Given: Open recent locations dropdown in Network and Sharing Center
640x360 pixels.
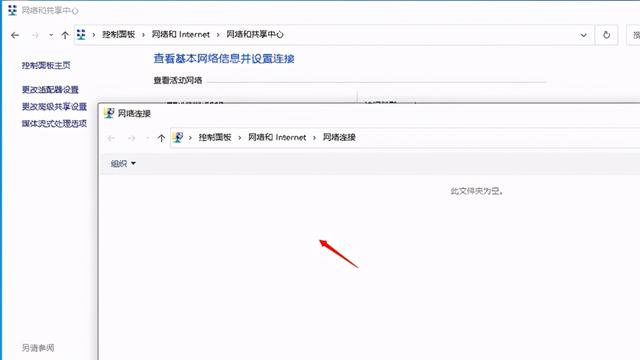Looking at the screenshot, I should 51,35.
